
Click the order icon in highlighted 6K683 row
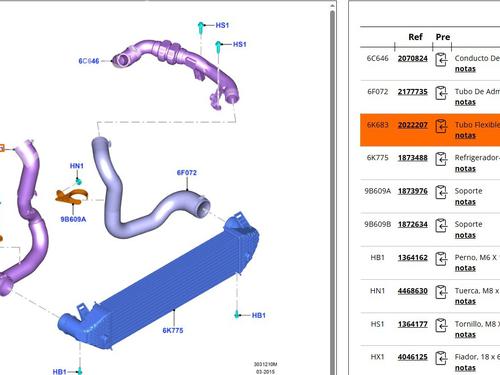click(x=441, y=126)
